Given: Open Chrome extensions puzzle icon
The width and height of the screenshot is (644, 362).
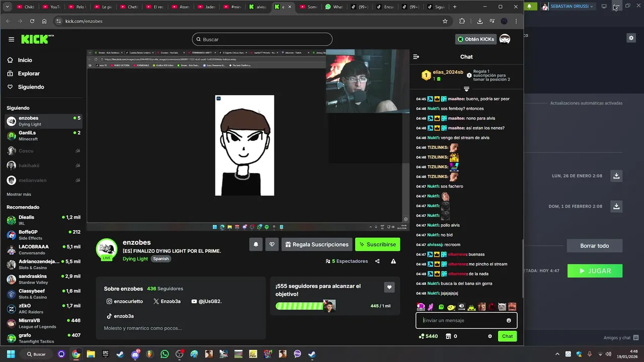Looking at the screenshot, I should (462, 21).
